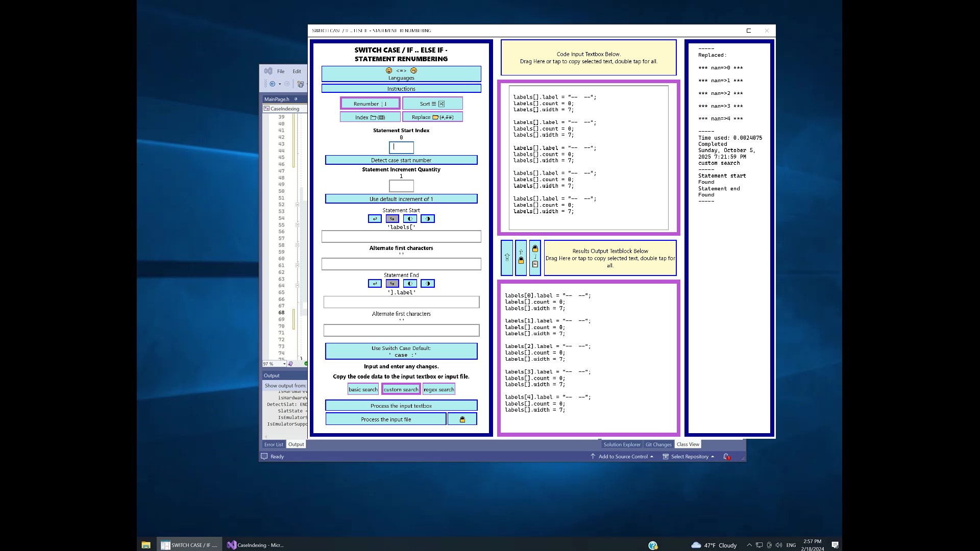Select the custom search mode

401,389
